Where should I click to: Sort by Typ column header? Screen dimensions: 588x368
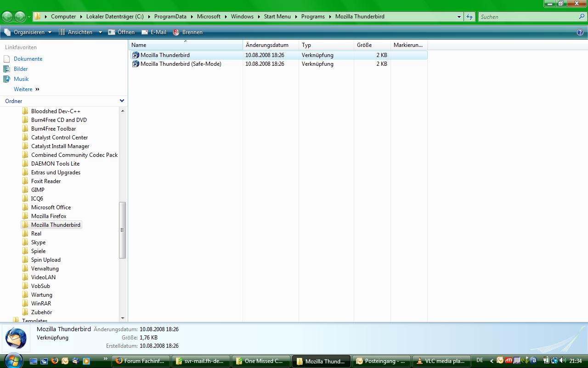[x=326, y=45]
